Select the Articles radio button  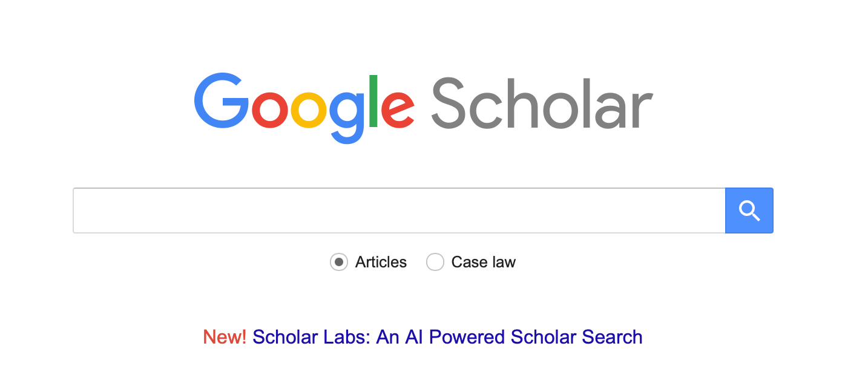tap(339, 262)
